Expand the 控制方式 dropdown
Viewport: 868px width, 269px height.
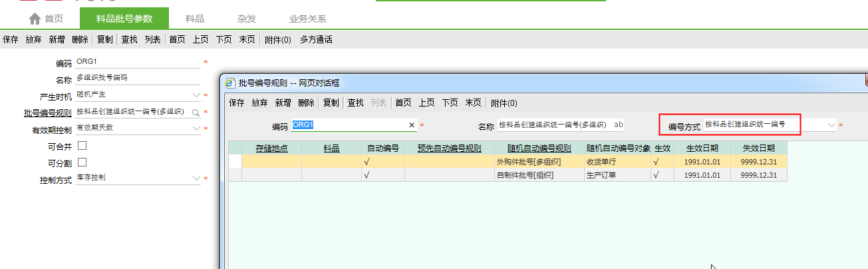(x=196, y=178)
